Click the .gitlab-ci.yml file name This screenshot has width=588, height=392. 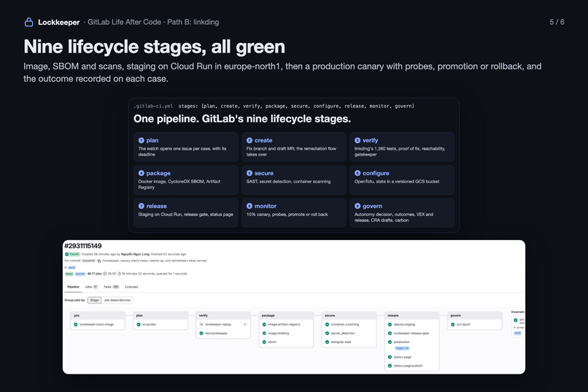pos(153,106)
